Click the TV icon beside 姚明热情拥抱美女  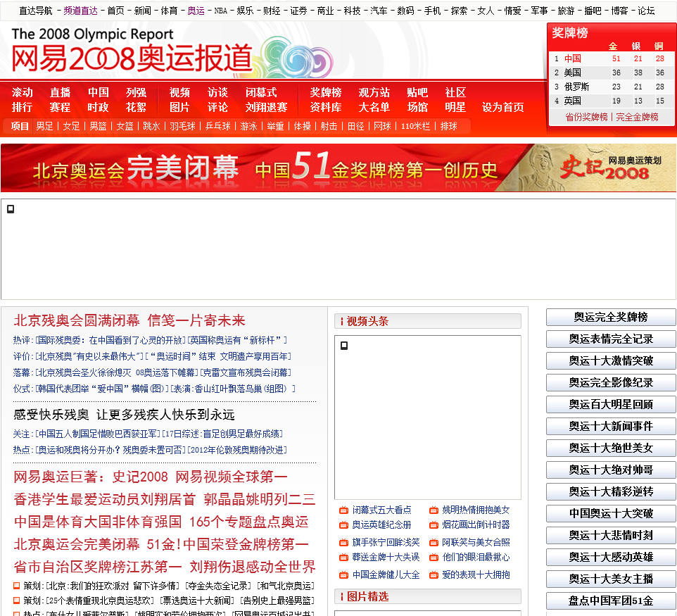click(x=434, y=510)
